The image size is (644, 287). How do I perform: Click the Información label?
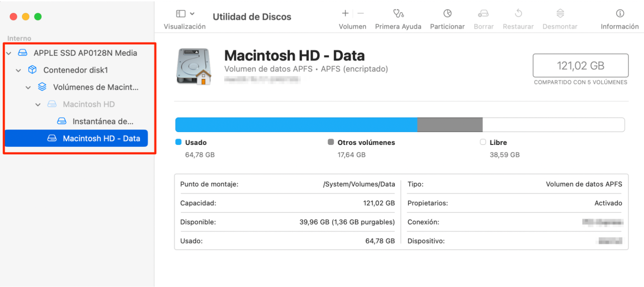tap(620, 26)
